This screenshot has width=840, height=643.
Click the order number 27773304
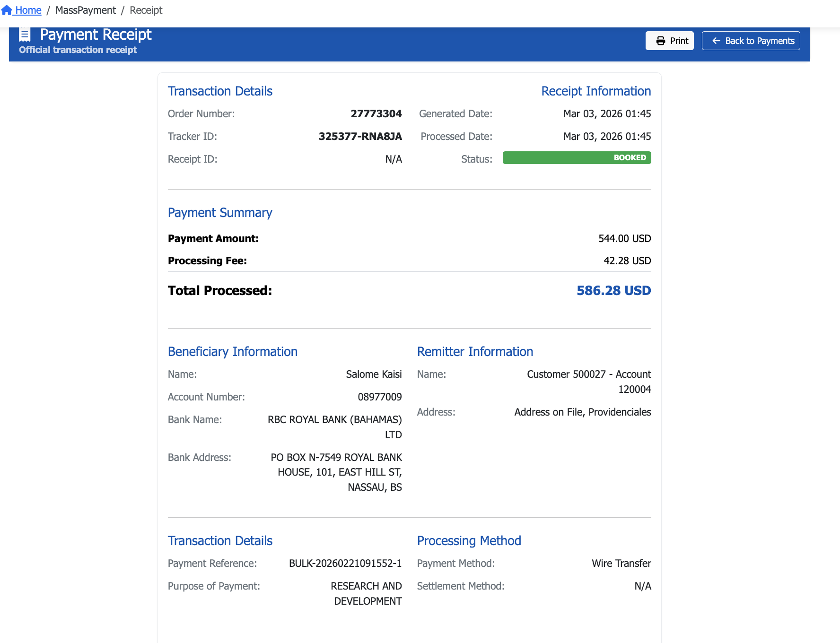click(376, 114)
